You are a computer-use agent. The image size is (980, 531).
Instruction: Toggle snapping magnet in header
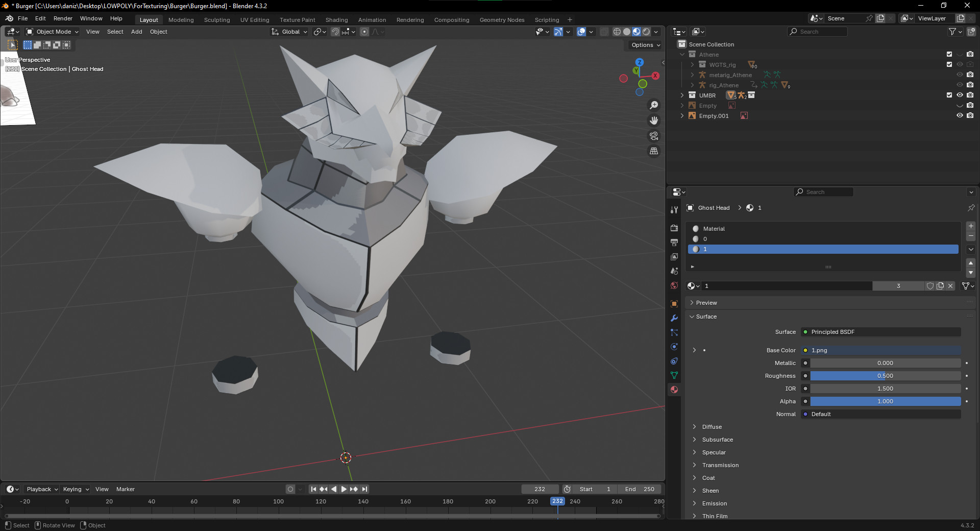(x=335, y=32)
